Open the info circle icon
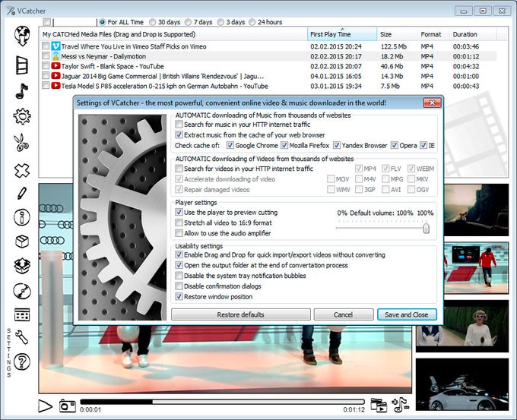 (x=22, y=217)
